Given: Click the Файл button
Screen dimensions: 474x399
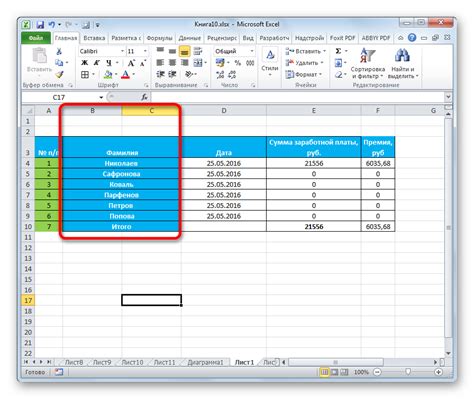Looking at the screenshot, I should click(x=36, y=38).
